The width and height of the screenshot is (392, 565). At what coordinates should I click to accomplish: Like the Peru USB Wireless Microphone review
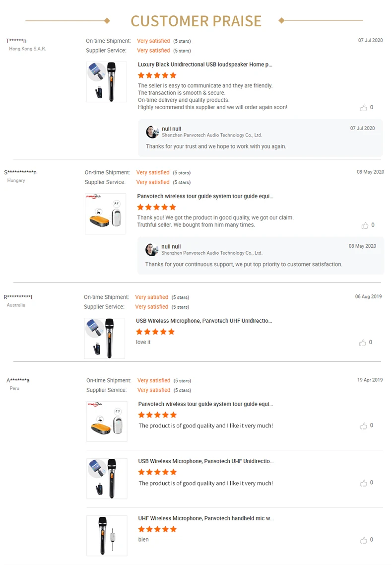tap(364, 483)
